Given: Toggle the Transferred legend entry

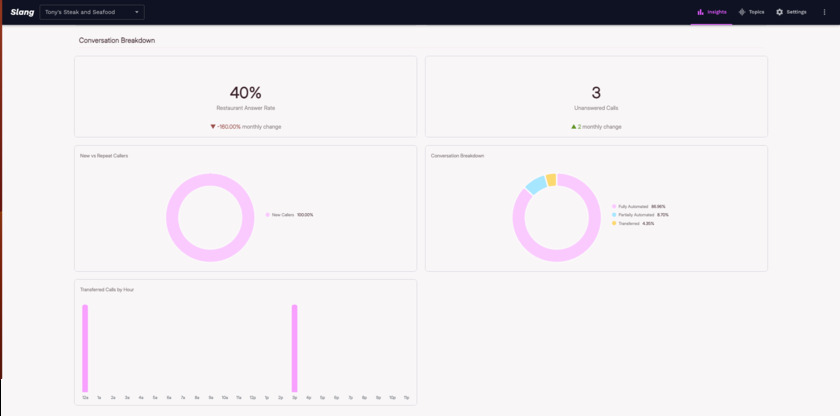Looking at the screenshot, I should [633, 223].
